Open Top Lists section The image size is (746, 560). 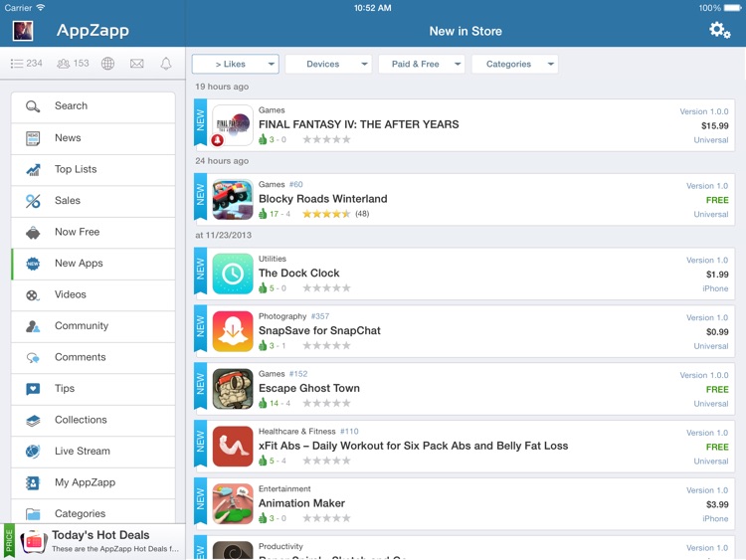pyautogui.click(x=93, y=170)
